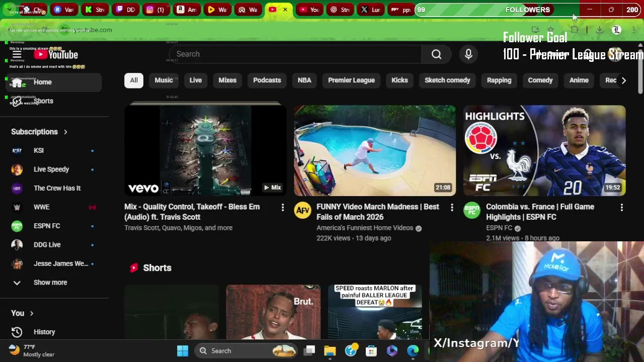Open Get Help app on taskbar

[x=351, y=350]
